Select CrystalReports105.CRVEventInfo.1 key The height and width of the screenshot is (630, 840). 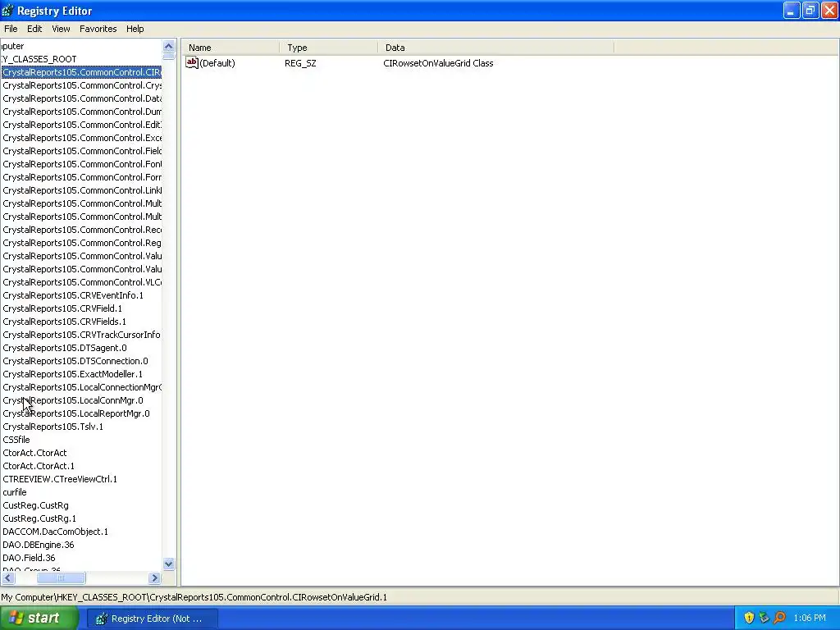(73, 295)
